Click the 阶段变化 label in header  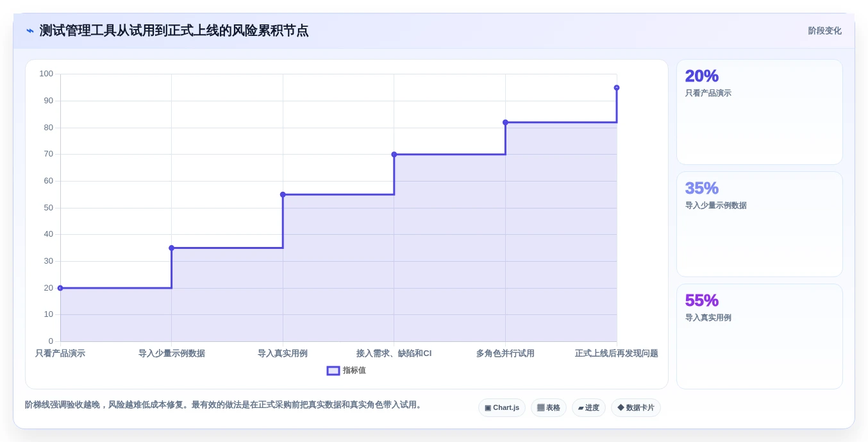824,31
